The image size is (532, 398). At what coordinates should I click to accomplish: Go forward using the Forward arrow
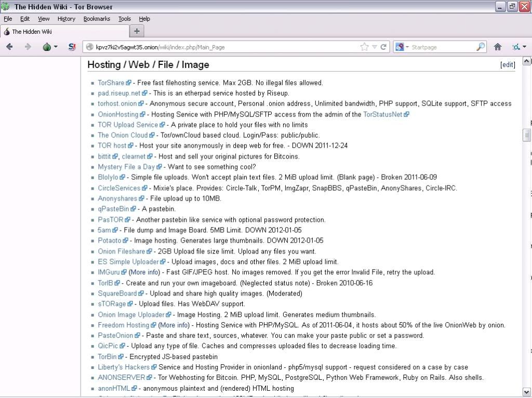tap(28, 47)
